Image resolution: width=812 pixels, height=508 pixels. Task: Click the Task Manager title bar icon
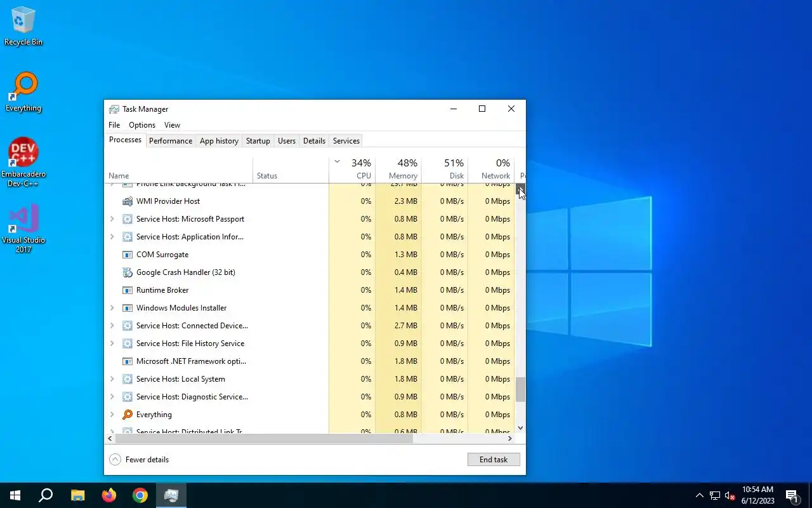[114, 109]
